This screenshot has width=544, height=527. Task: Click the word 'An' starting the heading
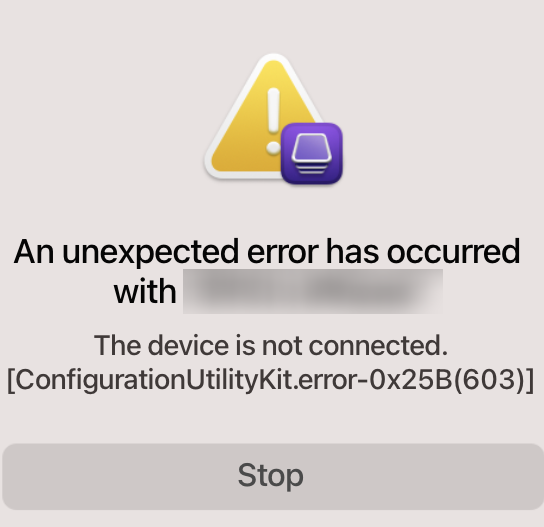pyautogui.click(x=34, y=252)
